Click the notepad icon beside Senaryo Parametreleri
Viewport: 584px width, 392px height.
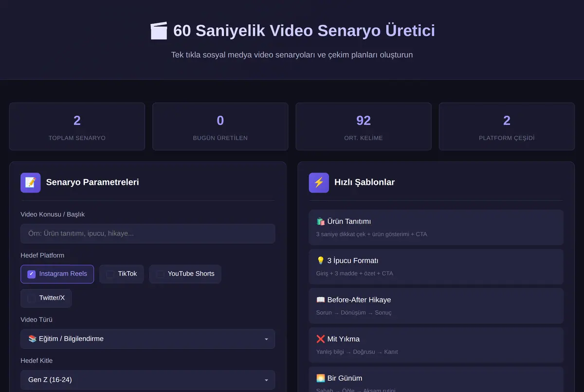31,182
